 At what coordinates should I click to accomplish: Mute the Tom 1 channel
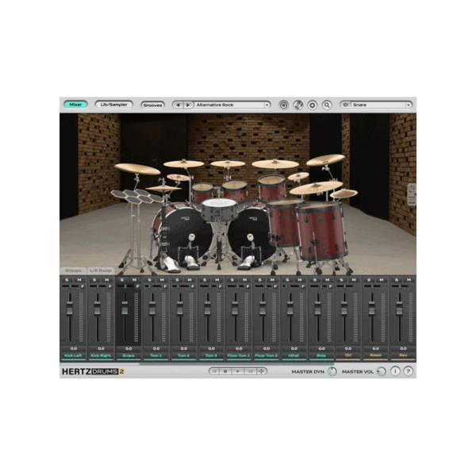(x=162, y=280)
